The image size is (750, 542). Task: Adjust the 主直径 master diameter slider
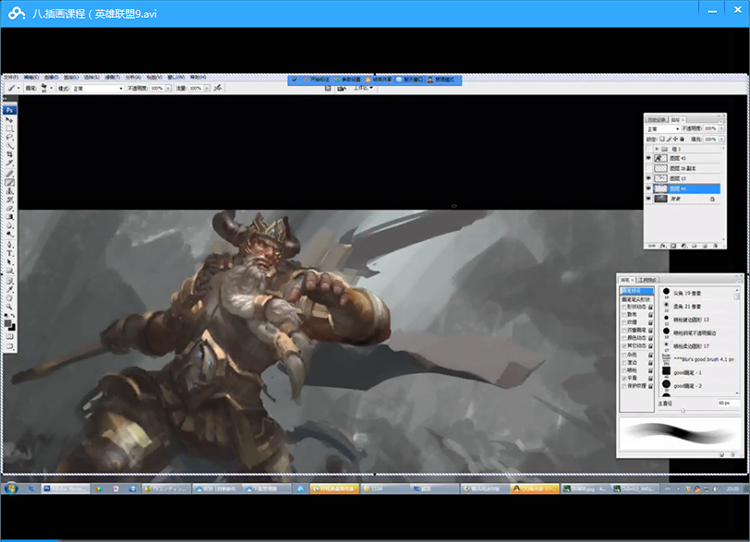[683, 410]
